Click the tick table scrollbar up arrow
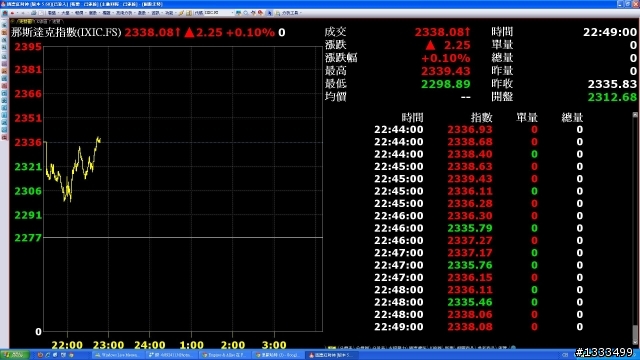Viewport: 640px width, 360px height. coord(635,115)
